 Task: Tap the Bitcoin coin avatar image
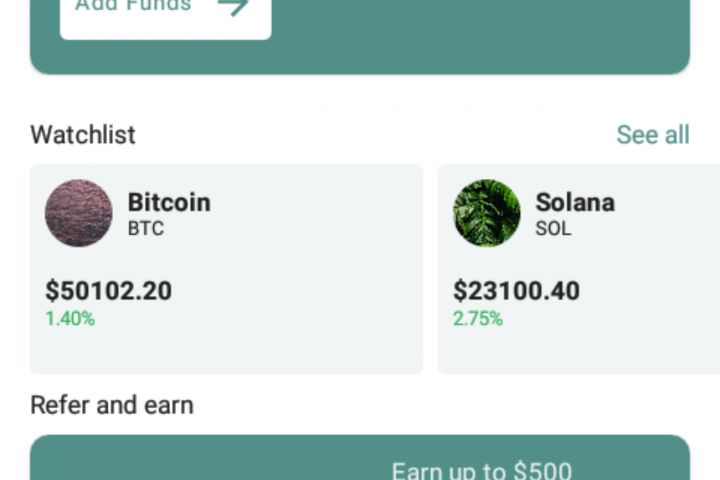click(x=78, y=213)
